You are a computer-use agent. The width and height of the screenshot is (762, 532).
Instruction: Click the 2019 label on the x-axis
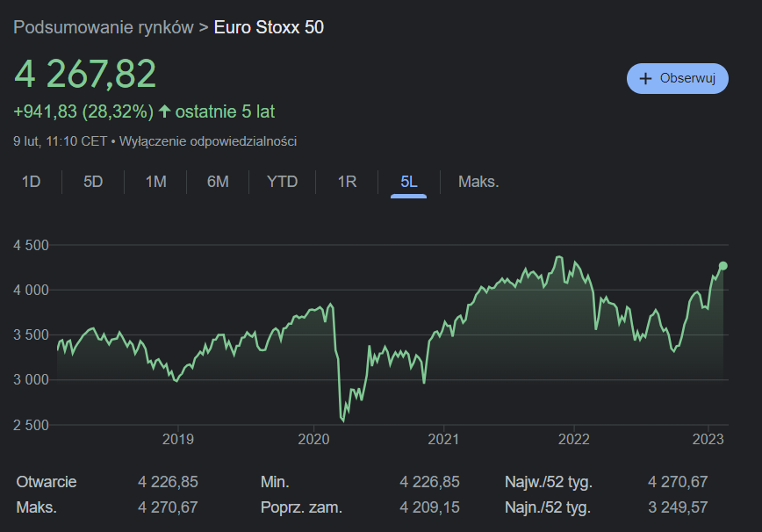(x=178, y=439)
